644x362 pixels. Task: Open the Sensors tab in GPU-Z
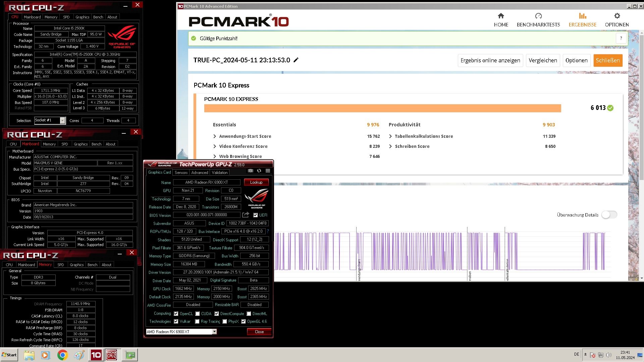point(181,173)
